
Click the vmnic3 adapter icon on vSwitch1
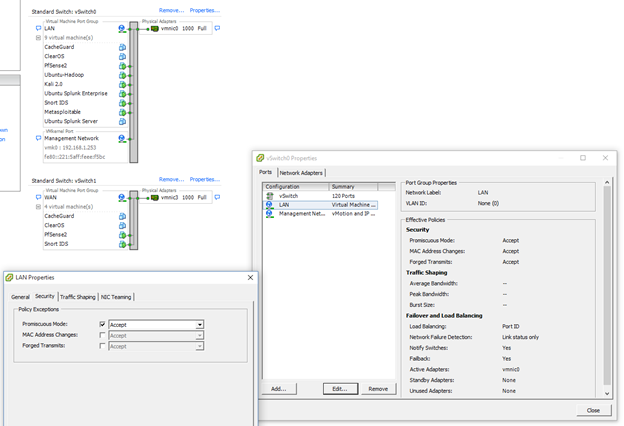point(153,197)
